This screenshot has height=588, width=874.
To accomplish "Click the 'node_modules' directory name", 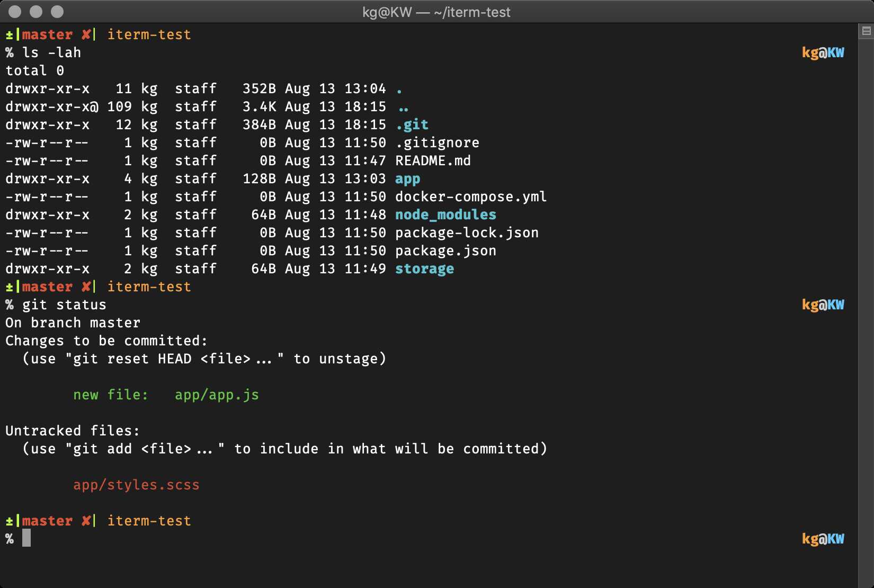I will coord(446,215).
